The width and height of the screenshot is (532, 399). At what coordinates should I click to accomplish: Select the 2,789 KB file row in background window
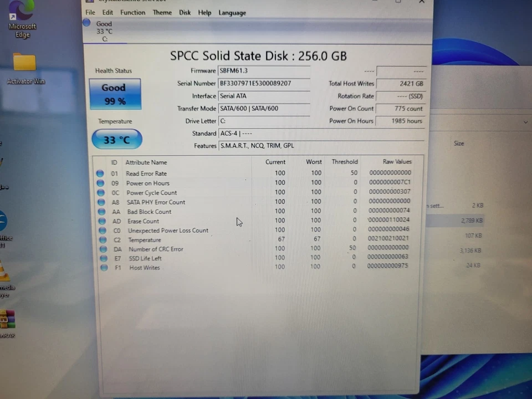coord(456,221)
